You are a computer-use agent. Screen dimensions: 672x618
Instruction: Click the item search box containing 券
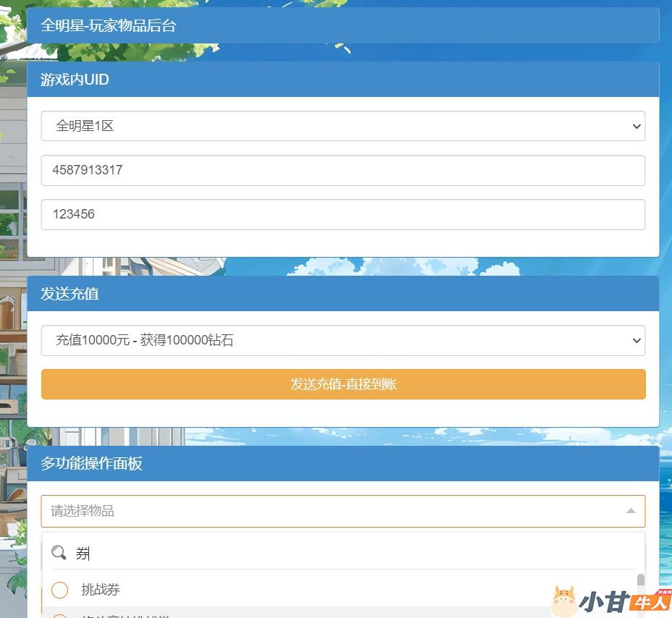348,554
